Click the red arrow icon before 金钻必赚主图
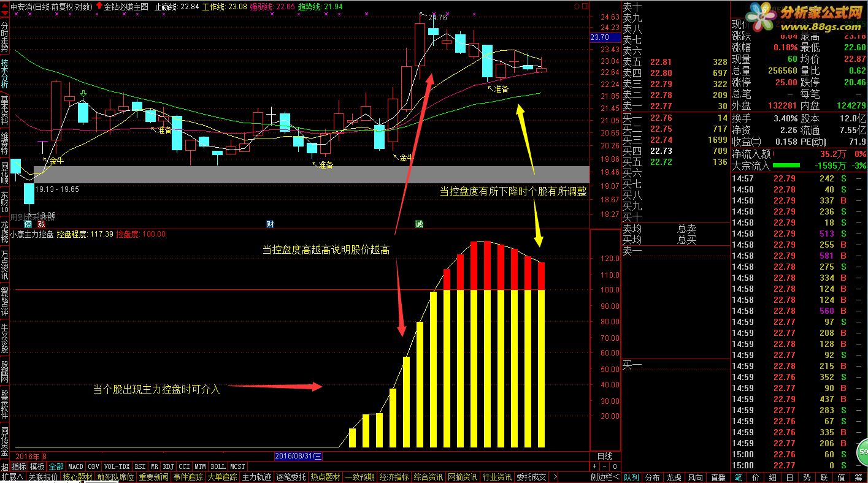Screen dimensions: 868x483 point(99,7)
